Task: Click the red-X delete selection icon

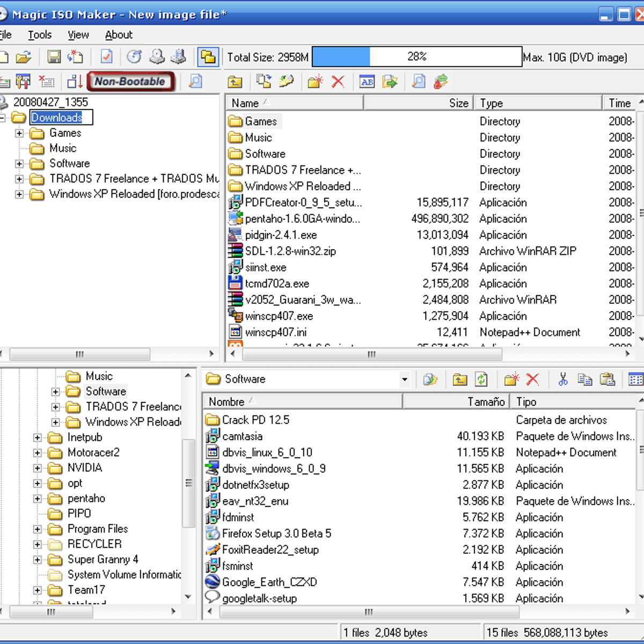Action: click(47, 82)
